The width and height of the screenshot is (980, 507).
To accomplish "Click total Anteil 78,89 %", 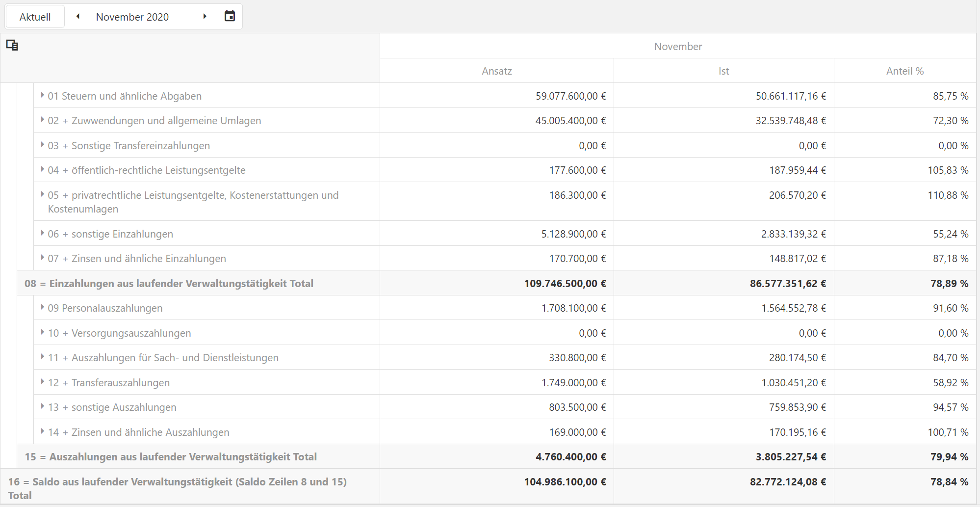I will (x=950, y=283).
